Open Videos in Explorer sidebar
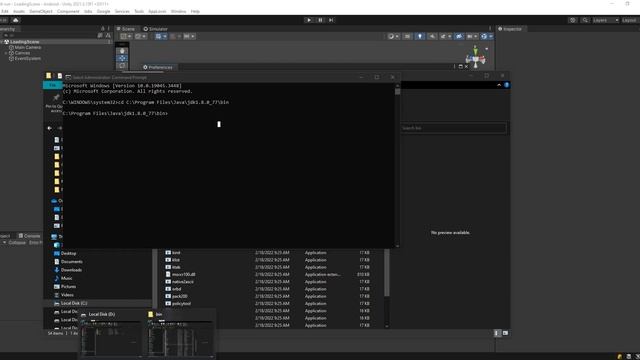This screenshot has height=360, width=640. (x=67, y=295)
